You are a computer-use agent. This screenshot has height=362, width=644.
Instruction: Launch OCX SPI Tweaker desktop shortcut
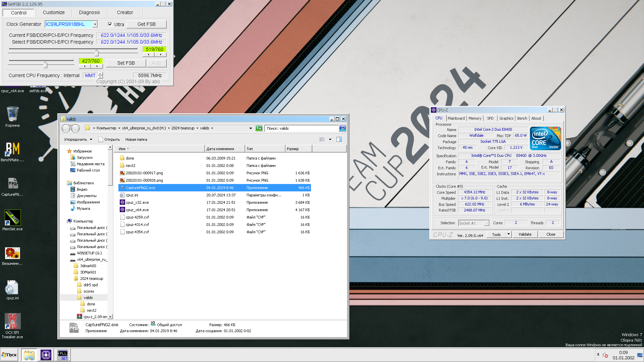pos(12,325)
